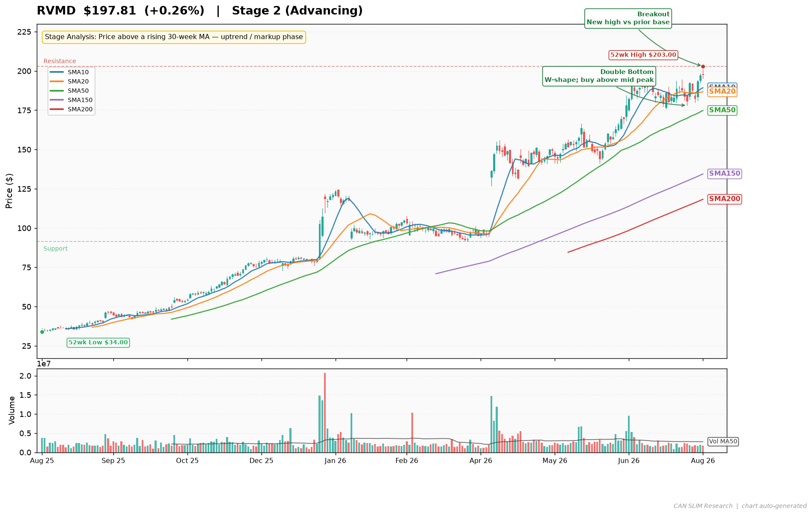Image resolution: width=812 pixels, height=515 pixels.
Task: Click the 200 price axis tick
Action: pyautogui.click(x=24, y=71)
